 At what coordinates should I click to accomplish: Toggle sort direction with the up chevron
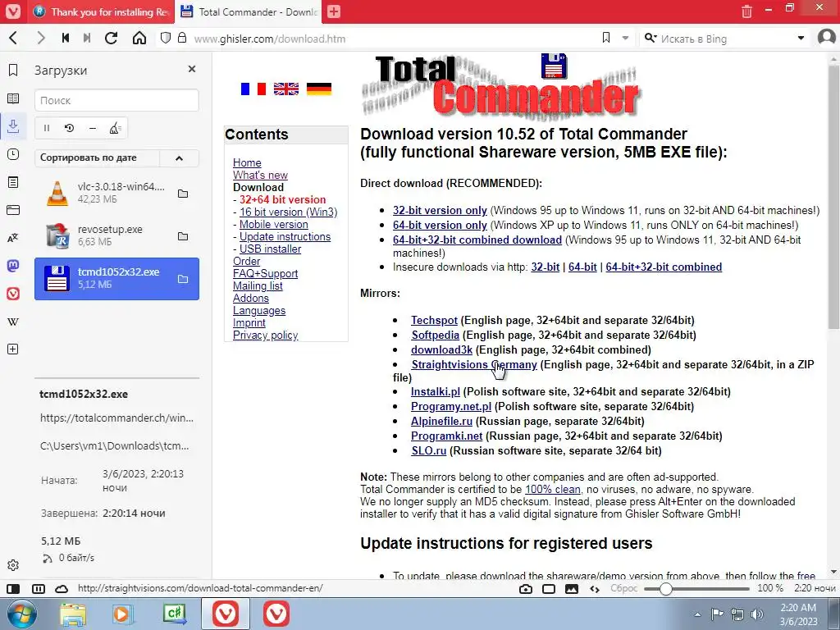179,157
